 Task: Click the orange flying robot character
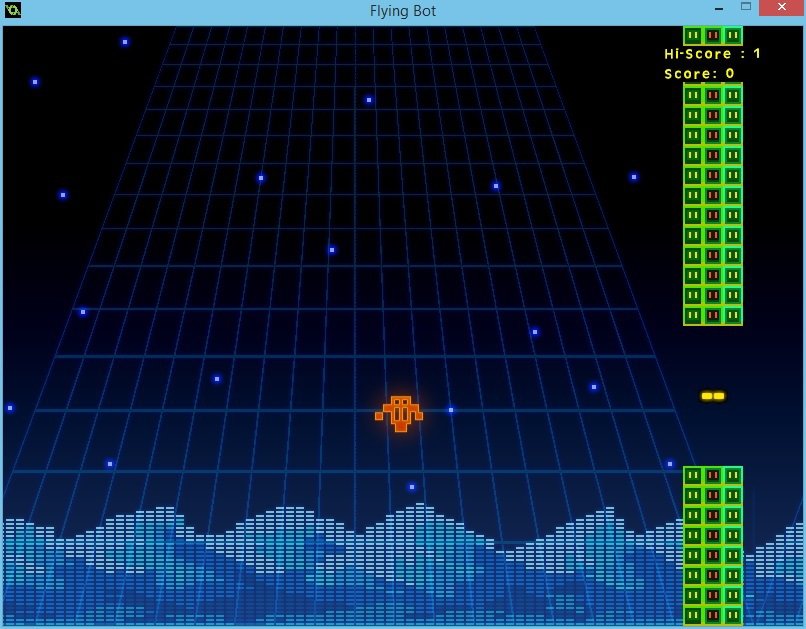click(x=399, y=412)
